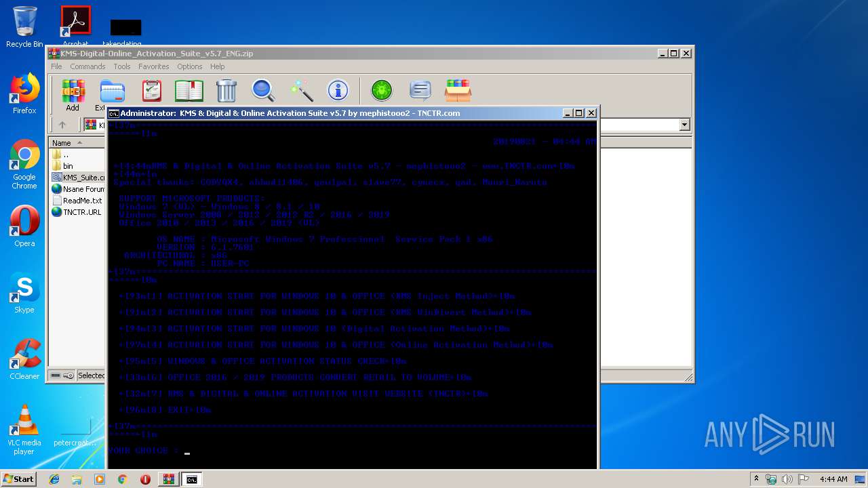Expand the WinRAR address bar dropdown

coord(684,125)
